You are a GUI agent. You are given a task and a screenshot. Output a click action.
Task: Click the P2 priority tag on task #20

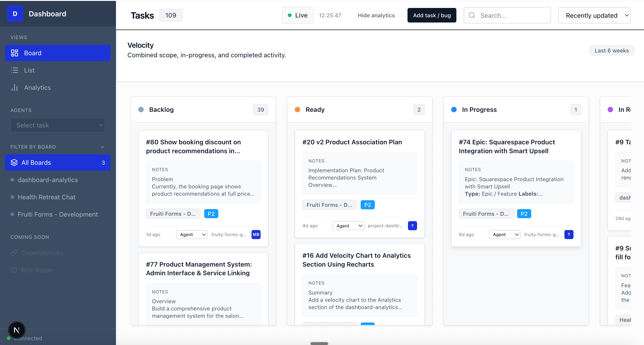pyautogui.click(x=367, y=205)
